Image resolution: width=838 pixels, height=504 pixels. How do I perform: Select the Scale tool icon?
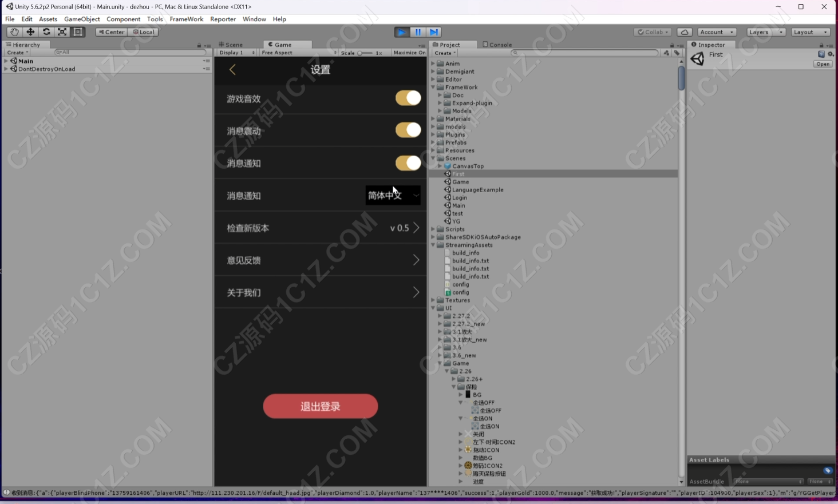(62, 32)
